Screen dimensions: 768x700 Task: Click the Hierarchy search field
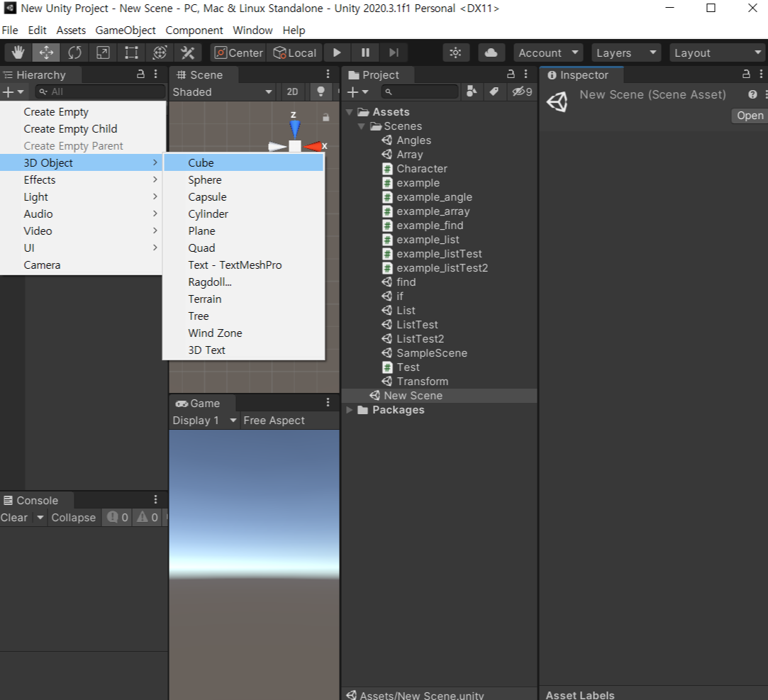pyautogui.click(x=100, y=91)
